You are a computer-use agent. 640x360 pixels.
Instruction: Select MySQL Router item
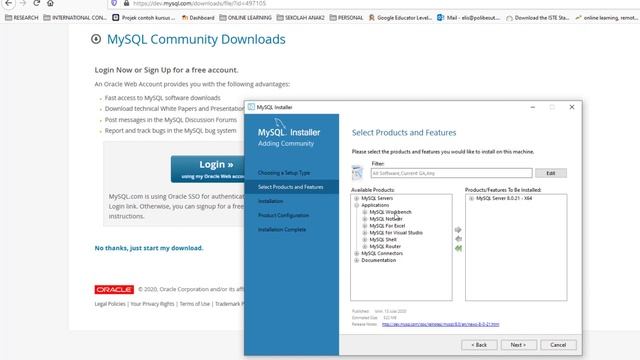click(x=385, y=247)
